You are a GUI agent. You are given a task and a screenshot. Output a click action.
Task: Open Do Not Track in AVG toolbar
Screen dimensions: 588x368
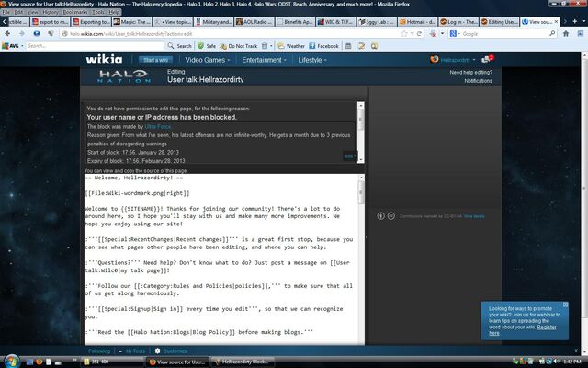[239, 46]
